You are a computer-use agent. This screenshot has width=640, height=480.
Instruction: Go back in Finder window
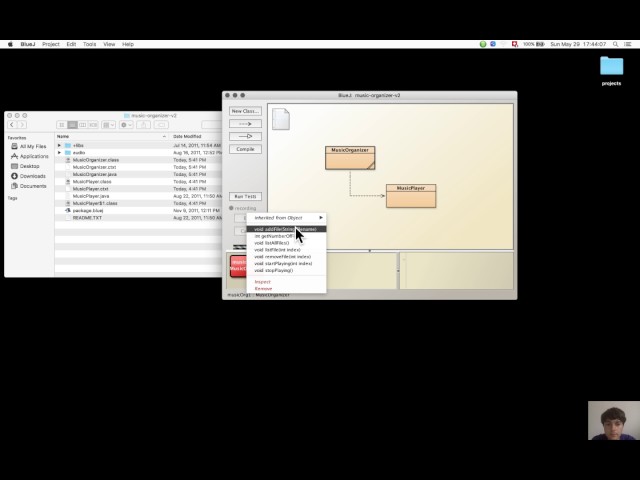tap(12, 125)
